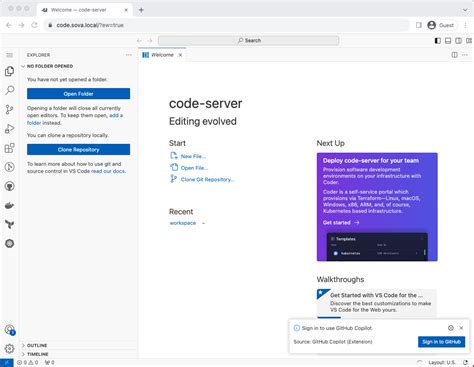Open the recent workspace link

point(183,223)
